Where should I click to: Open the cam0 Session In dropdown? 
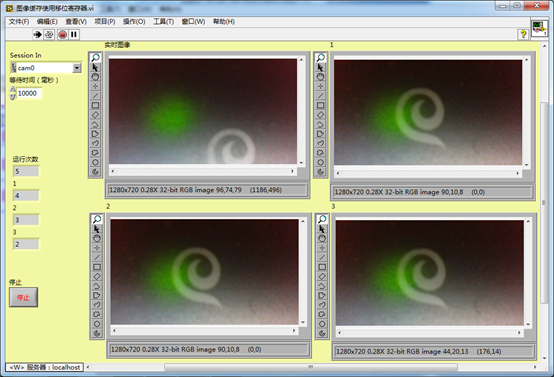[77, 68]
